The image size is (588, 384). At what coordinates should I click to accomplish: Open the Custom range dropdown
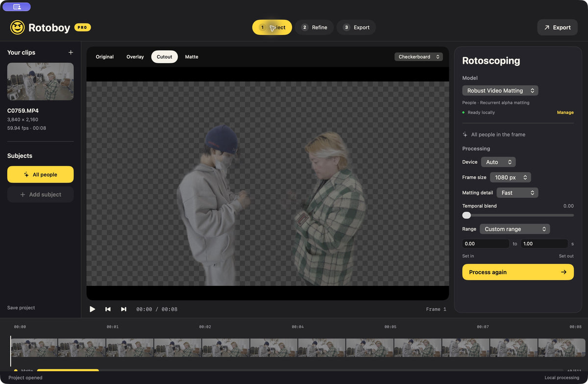(x=514, y=229)
